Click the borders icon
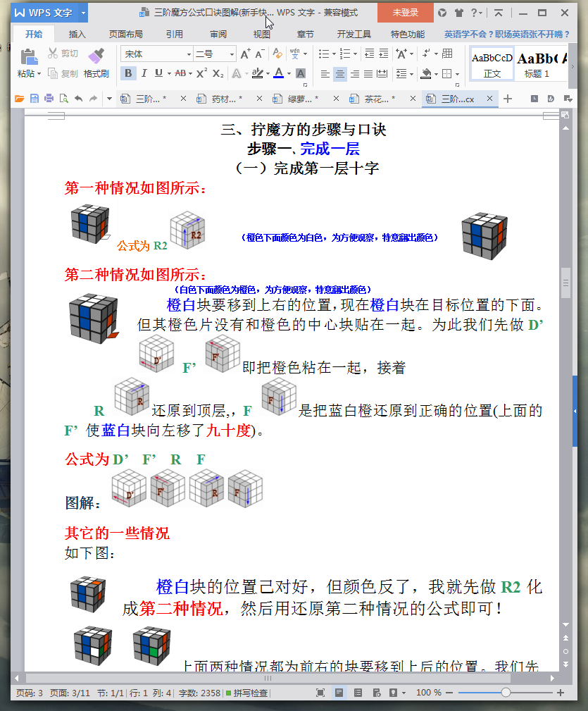Viewport: 588px width, 711px height. click(x=446, y=73)
